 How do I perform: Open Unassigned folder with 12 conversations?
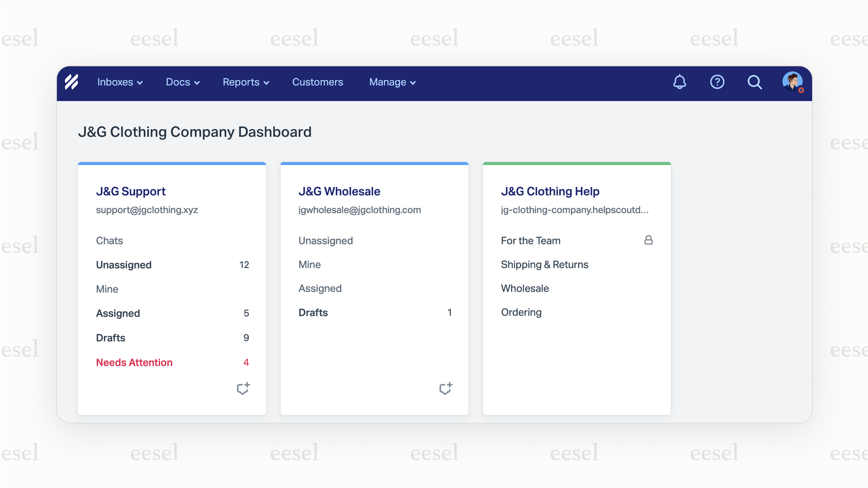click(124, 265)
